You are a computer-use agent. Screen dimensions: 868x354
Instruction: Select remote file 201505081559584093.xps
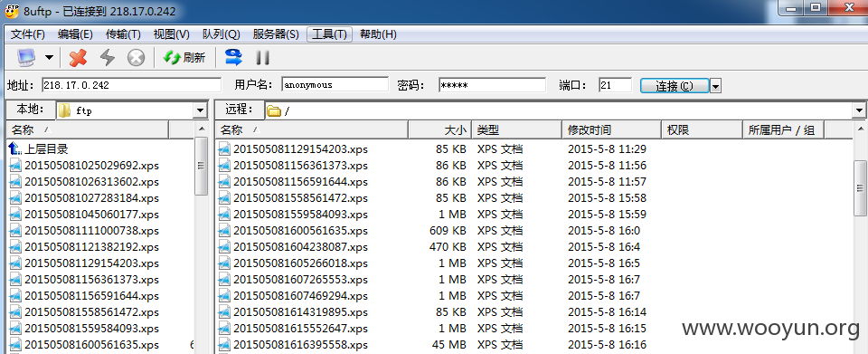300,215
